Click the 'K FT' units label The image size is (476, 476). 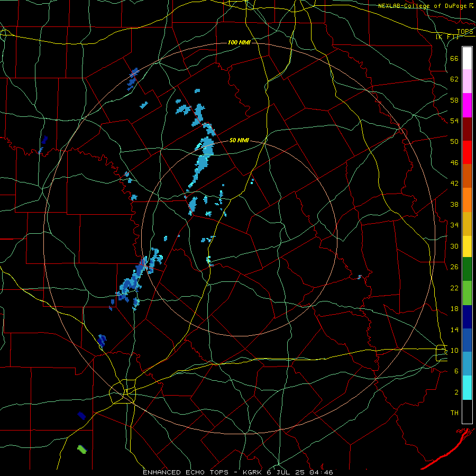(x=447, y=36)
